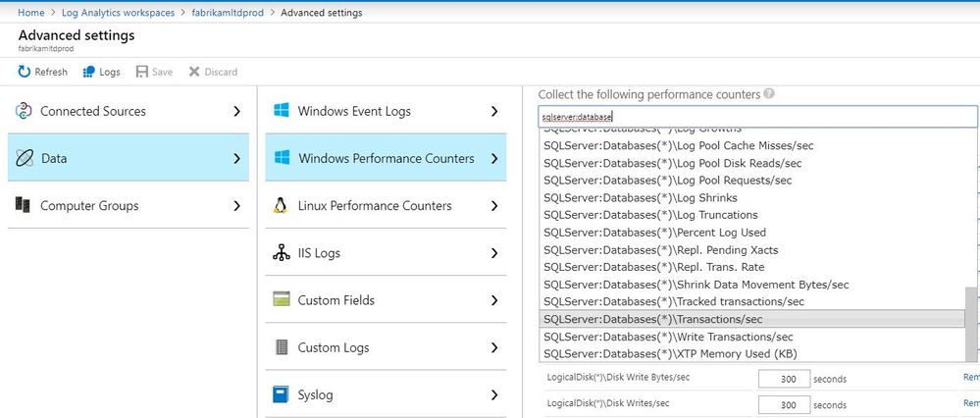Image resolution: width=980 pixels, height=418 pixels.
Task: Expand IIS Logs chevron
Action: point(494,253)
